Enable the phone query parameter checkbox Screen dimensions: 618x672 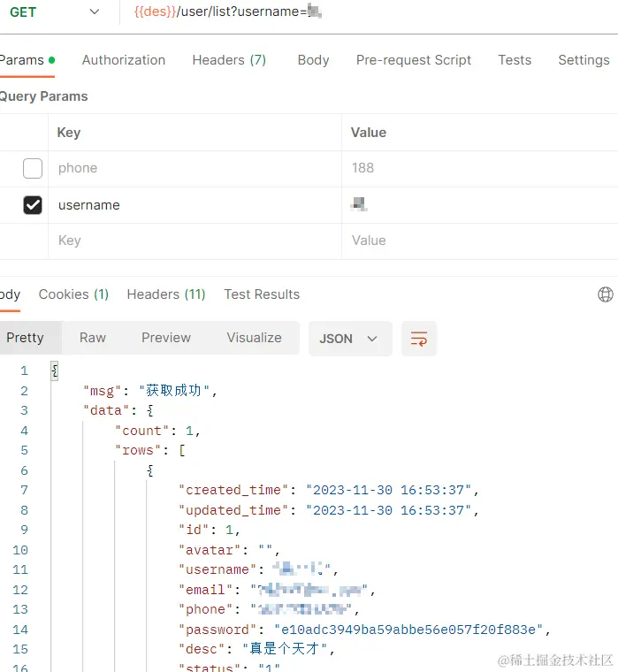(33, 168)
